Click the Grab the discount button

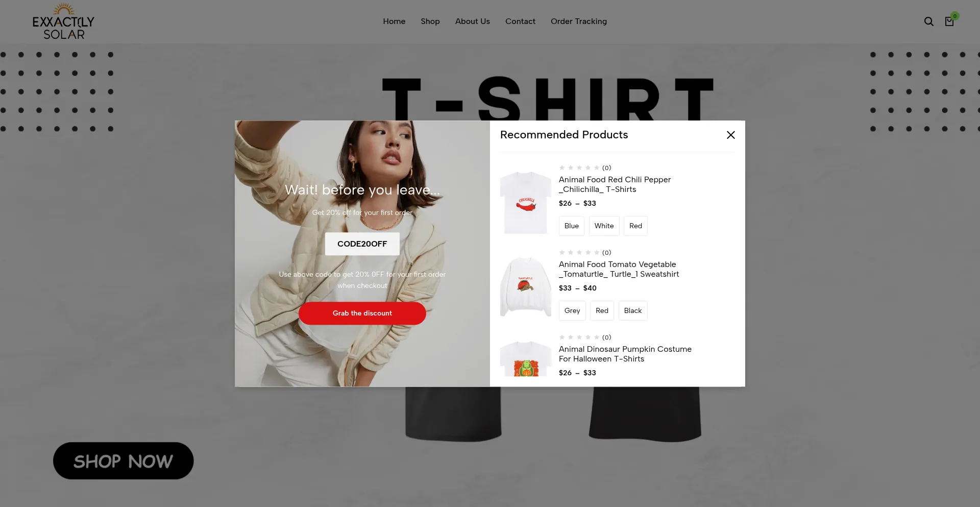click(x=362, y=313)
